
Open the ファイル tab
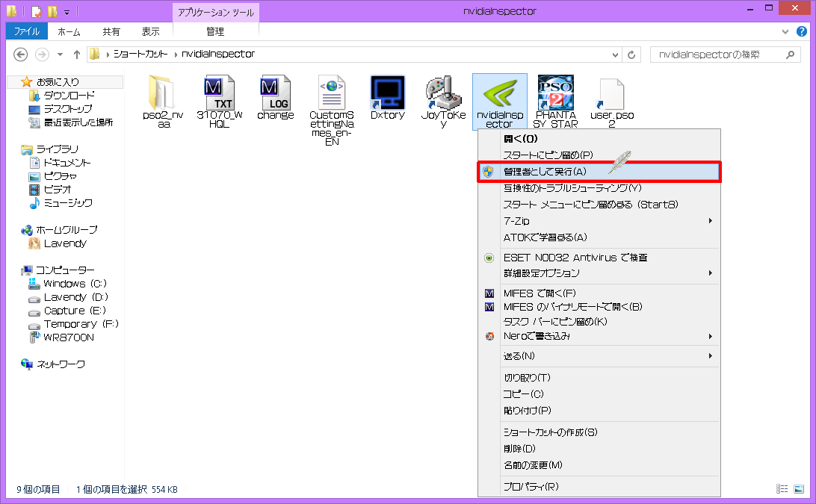27,31
